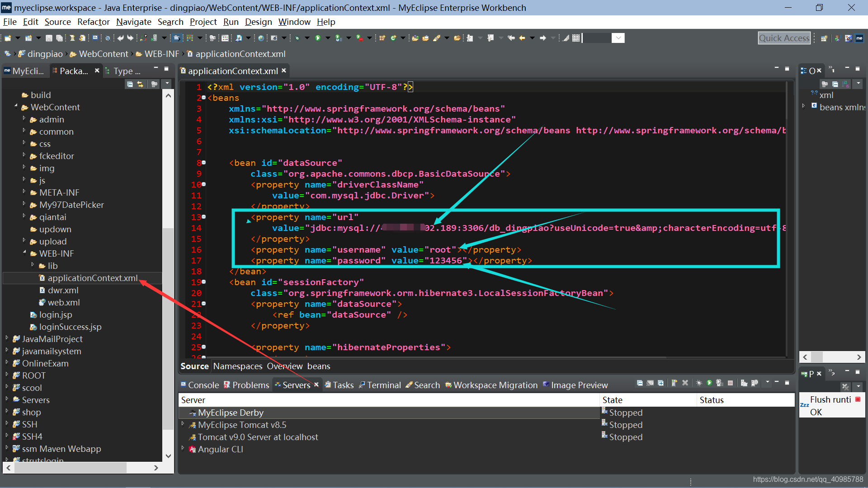The width and height of the screenshot is (868, 488).
Task: Click the Window menu
Action: point(294,21)
